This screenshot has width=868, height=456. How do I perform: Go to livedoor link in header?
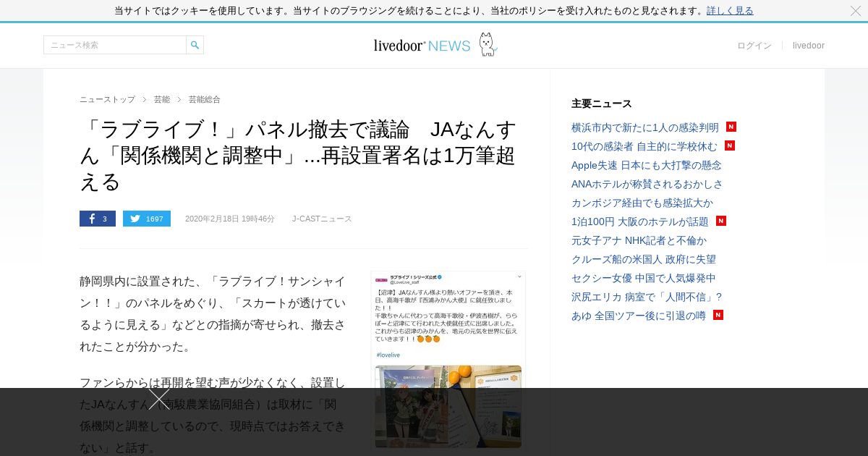[x=809, y=46]
